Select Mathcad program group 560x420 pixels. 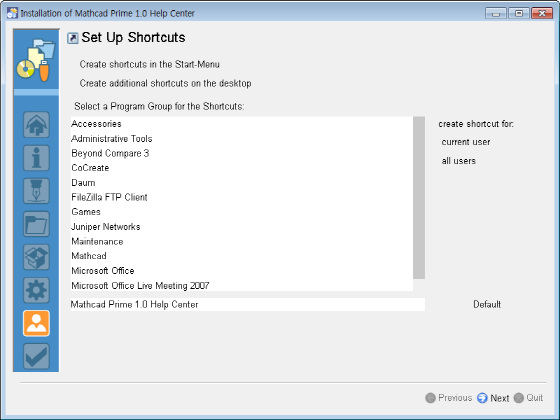tap(242, 256)
